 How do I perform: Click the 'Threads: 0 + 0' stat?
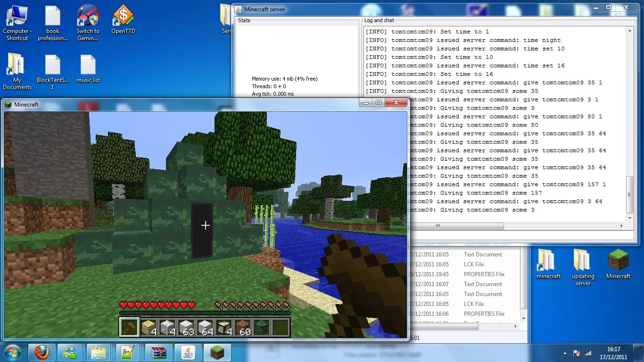point(269,86)
